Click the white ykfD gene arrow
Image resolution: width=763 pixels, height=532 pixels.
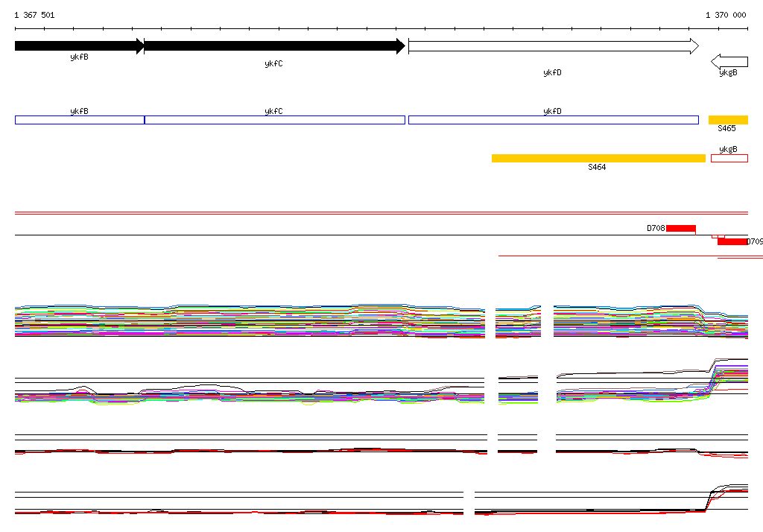coord(554,46)
